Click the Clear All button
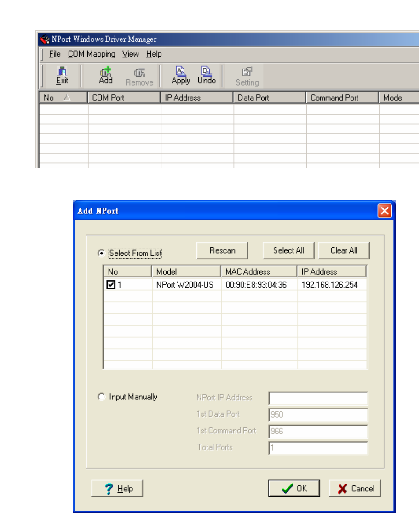Image resolution: width=420 pixels, height=513 pixels. coord(344,251)
